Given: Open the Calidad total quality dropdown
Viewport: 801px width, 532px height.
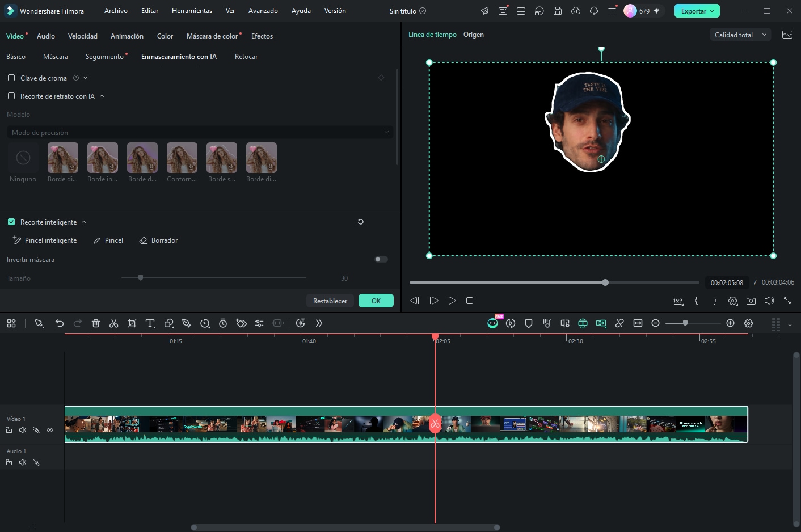Looking at the screenshot, I should coord(740,35).
